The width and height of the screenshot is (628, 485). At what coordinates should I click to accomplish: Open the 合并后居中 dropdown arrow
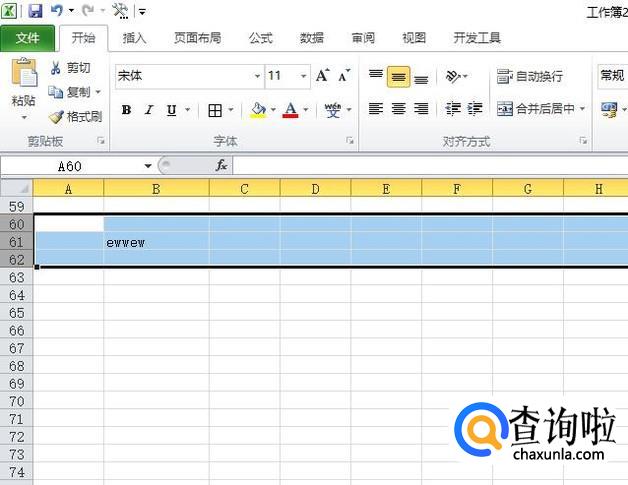pos(582,109)
